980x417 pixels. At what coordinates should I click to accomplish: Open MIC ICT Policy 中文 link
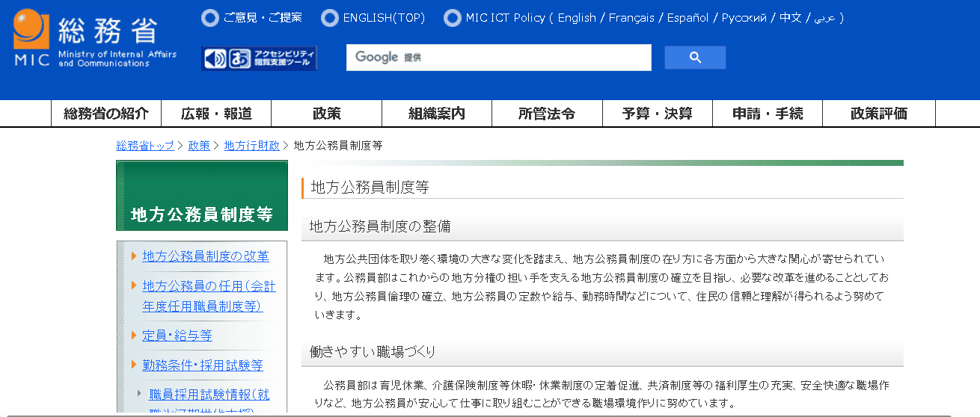[x=790, y=18]
